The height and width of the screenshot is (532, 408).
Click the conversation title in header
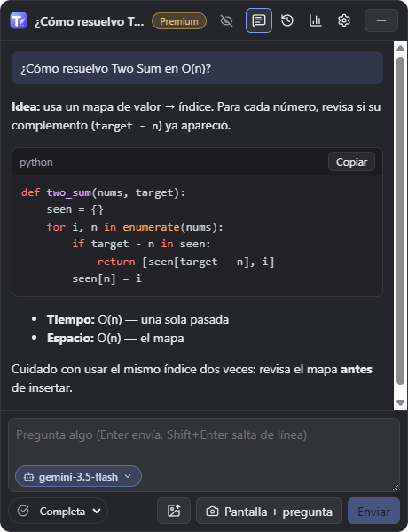pyautogui.click(x=89, y=21)
